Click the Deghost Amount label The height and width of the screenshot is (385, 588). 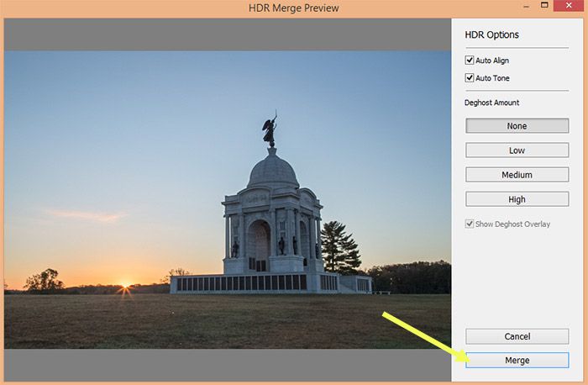[x=491, y=103]
